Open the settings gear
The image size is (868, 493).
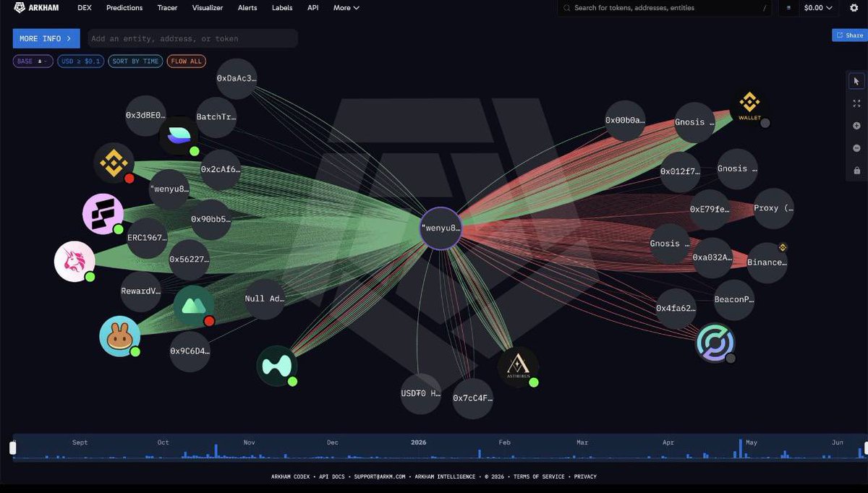point(854,8)
